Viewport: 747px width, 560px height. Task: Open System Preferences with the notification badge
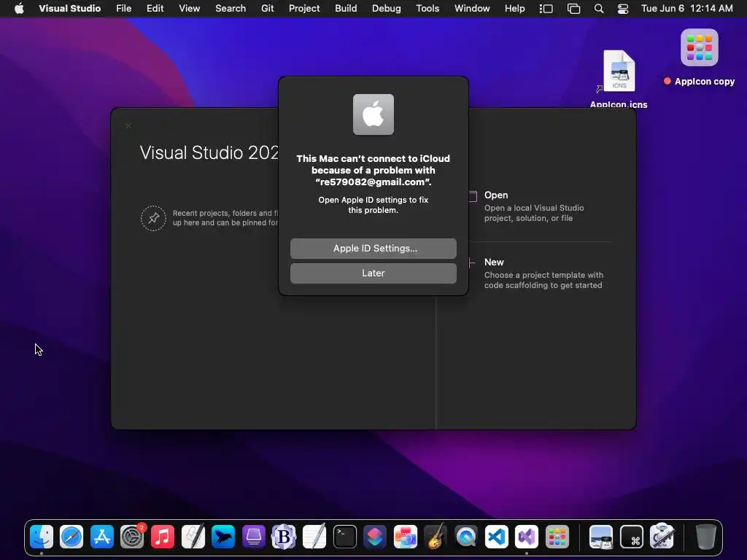133,537
